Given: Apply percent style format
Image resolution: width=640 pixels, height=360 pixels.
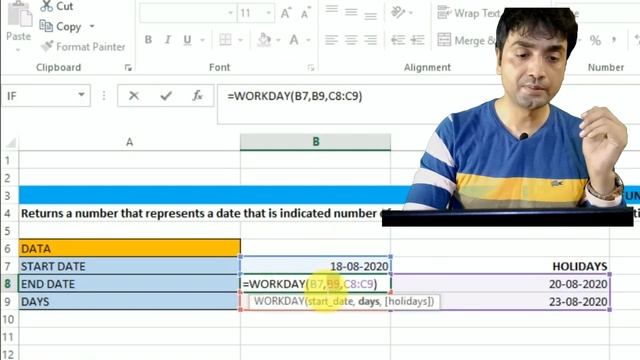Looking at the screenshot, I should point(595,40).
